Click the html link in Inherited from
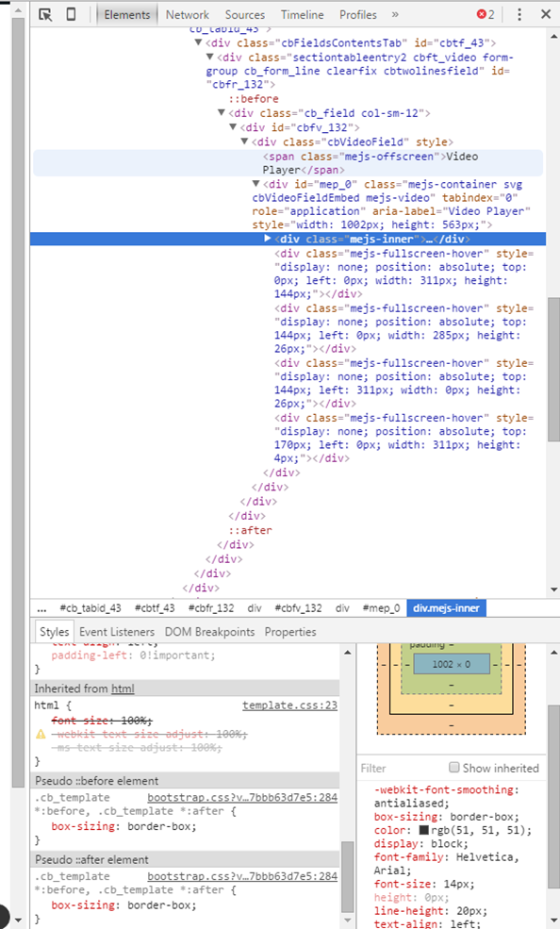The image size is (560, 929). [123, 688]
